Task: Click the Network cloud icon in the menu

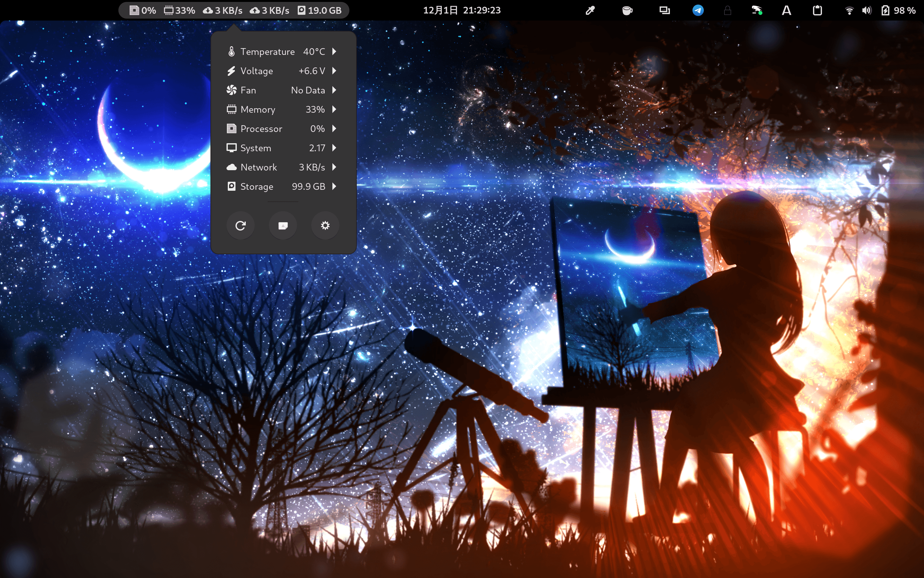Action: (x=231, y=167)
